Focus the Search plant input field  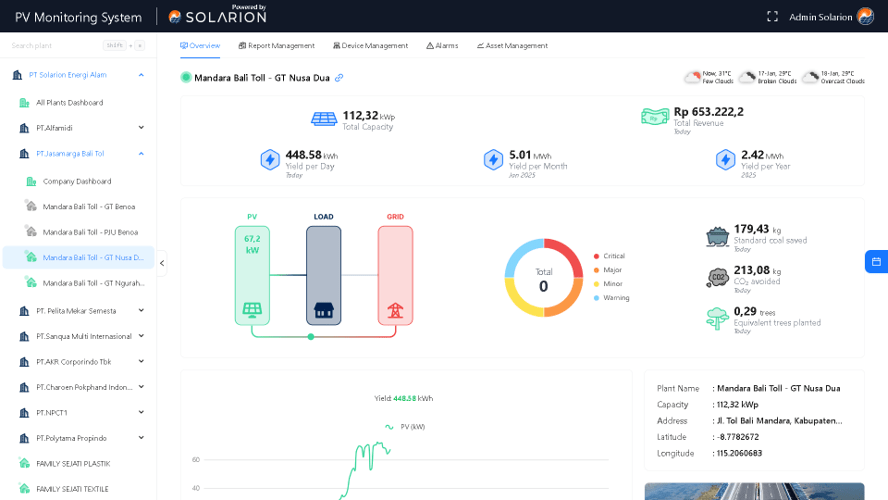click(55, 45)
